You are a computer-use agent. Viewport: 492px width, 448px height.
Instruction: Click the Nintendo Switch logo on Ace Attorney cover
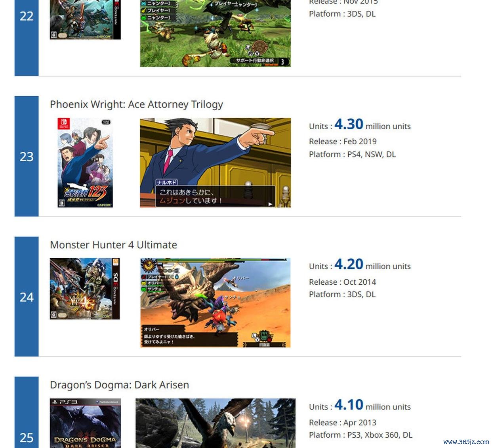tap(63, 124)
